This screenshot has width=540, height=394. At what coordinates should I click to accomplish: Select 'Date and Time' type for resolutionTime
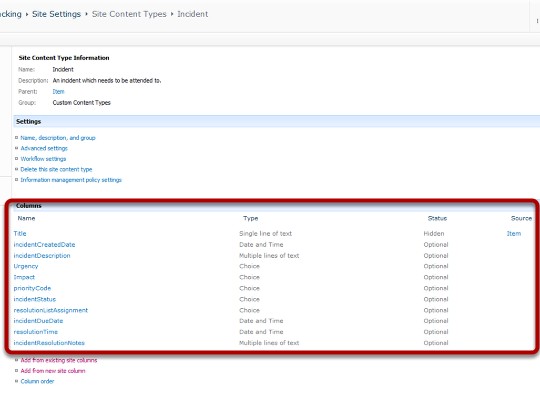click(x=261, y=332)
